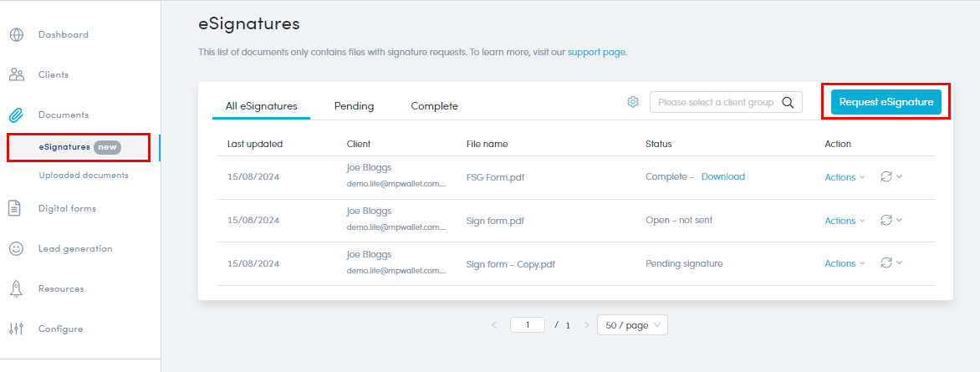Click the Request eSignature button
The width and height of the screenshot is (980, 372).
pos(886,102)
